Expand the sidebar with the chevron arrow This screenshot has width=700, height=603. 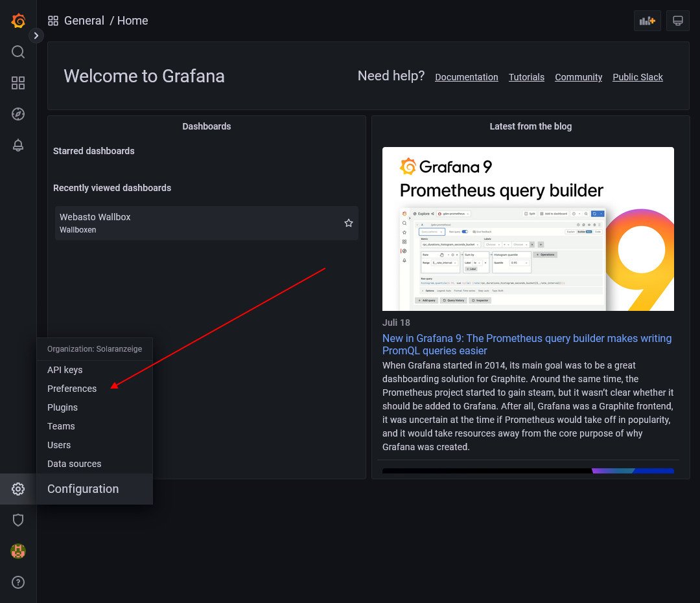(x=36, y=36)
